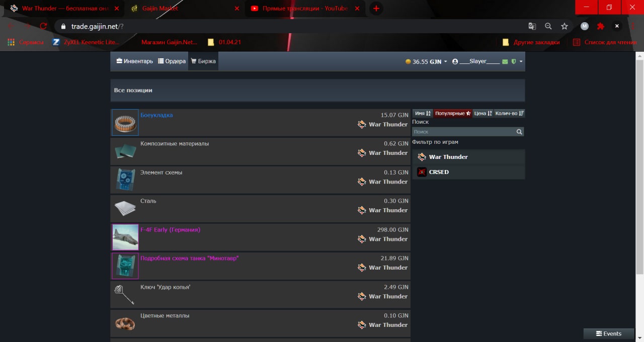Screen dimensions: 644x342
Task: Sort items by Колич-во
Action: click(x=509, y=113)
